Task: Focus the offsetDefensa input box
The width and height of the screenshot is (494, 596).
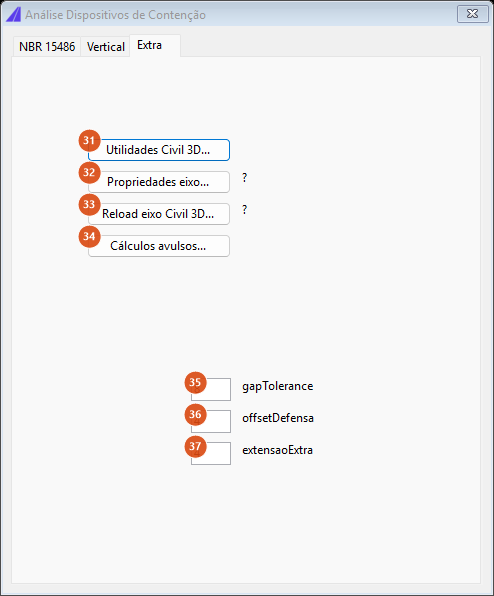Action: 211,421
